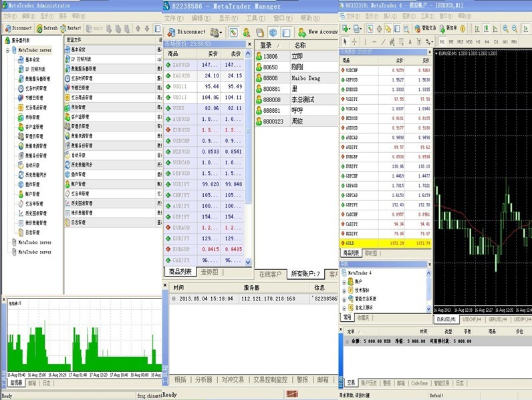Toggle the Terminal panel icon in MetaTrader 4
This screenshot has width=532, height=400.
[x=397, y=29]
